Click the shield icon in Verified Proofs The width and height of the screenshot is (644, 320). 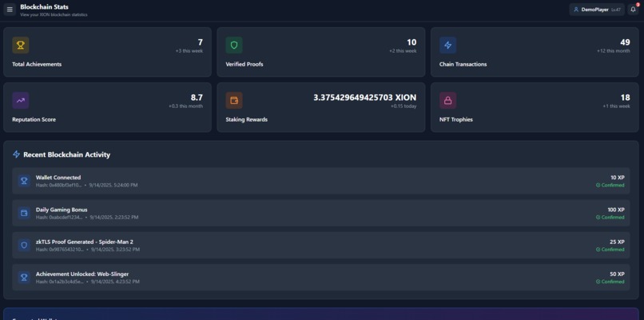pos(234,46)
